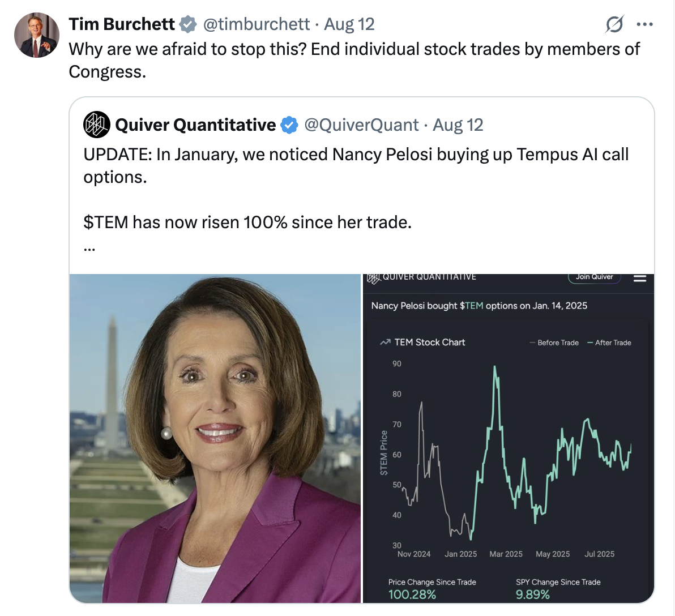Click the After Trade legend entry

(609, 343)
